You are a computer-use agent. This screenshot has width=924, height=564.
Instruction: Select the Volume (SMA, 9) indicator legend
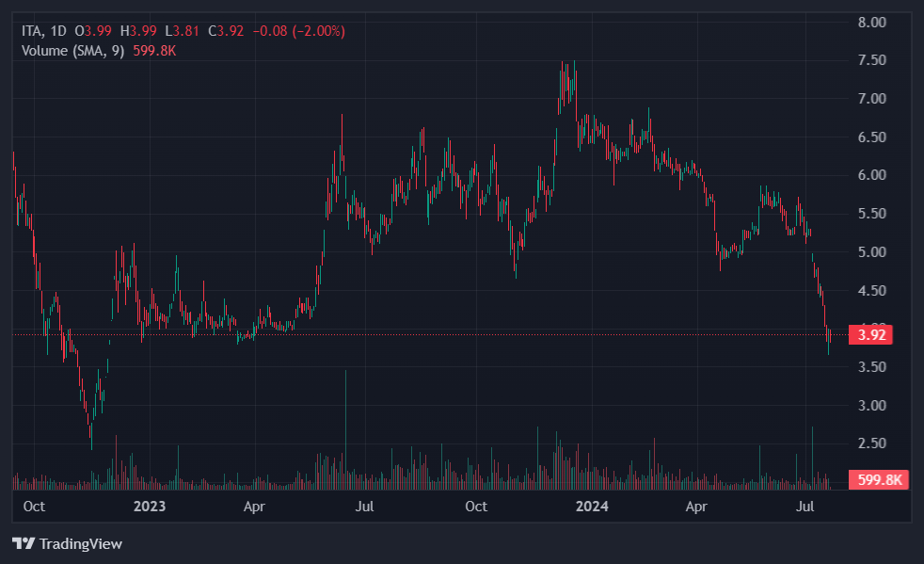(72, 51)
